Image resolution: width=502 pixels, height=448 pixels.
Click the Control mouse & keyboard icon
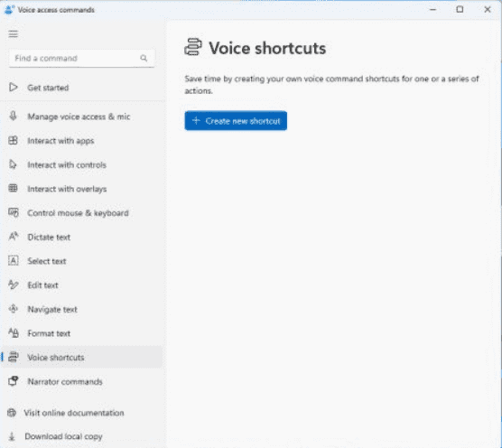tap(14, 212)
